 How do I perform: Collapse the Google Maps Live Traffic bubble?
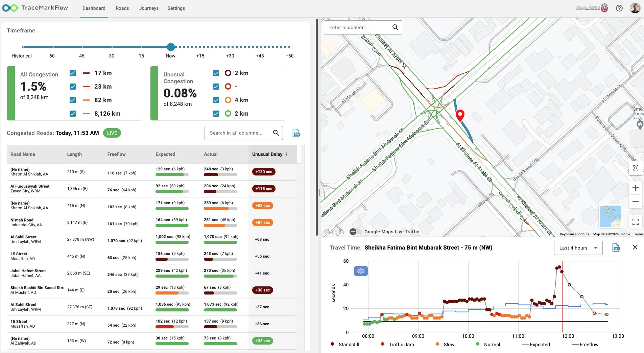tap(354, 232)
